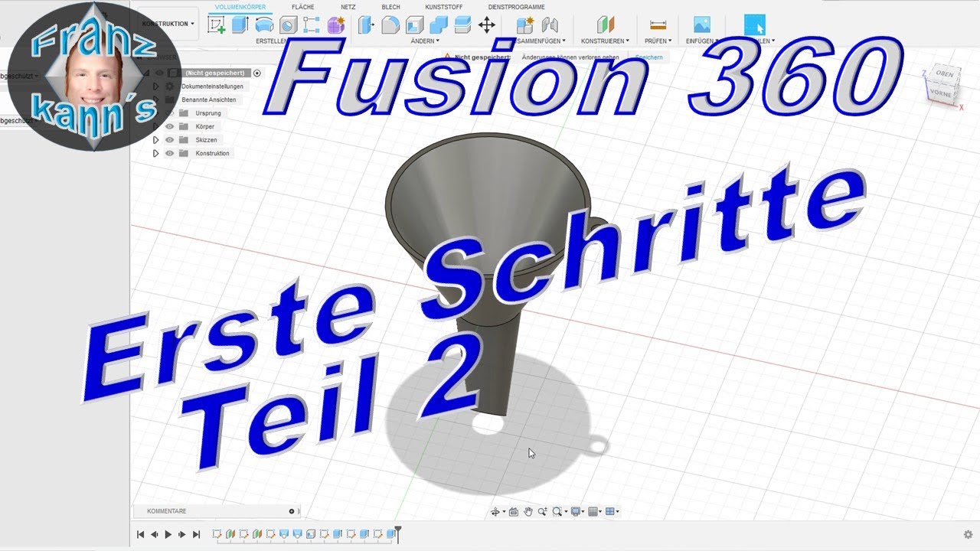Switch to the NETZ tab
The height and width of the screenshot is (551, 980).
(x=348, y=7)
